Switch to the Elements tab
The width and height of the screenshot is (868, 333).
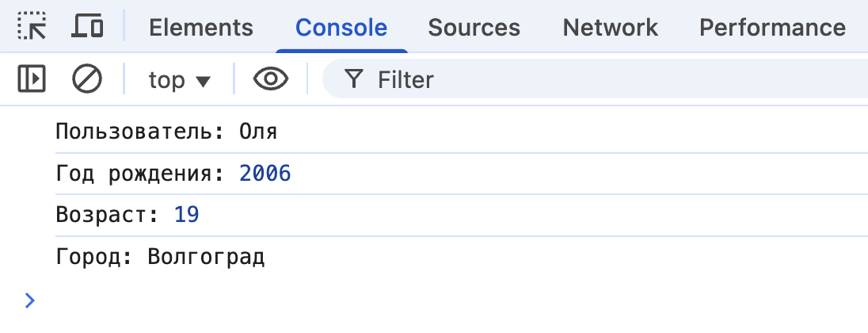tap(201, 28)
